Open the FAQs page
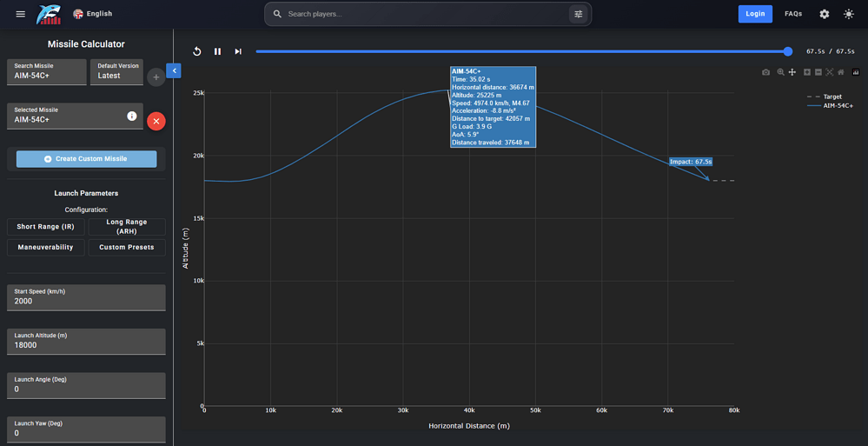The image size is (868, 446). [x=793, y=14]
